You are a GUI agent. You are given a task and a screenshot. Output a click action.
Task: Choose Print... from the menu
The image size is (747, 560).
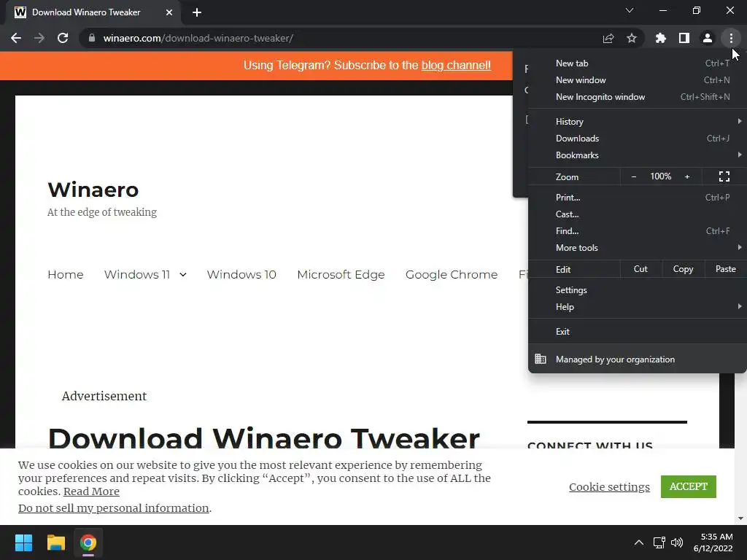pos(638,197)
